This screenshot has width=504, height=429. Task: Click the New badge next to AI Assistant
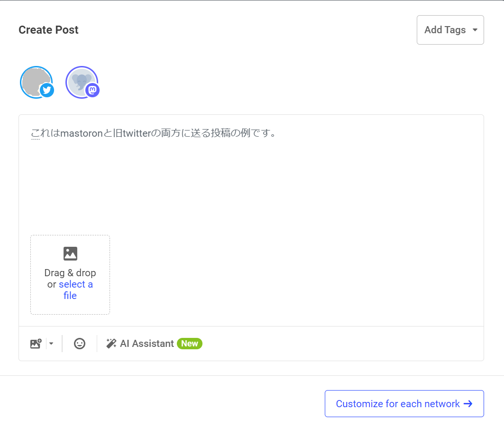click(x=189, y=343)
